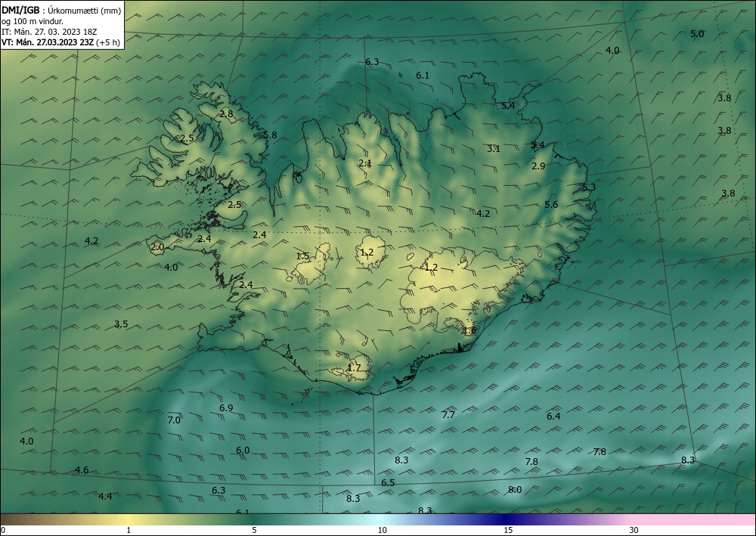The image size is (756, 536).
Task: Click the color scale label "5"
Action: [x=254, y=531]
